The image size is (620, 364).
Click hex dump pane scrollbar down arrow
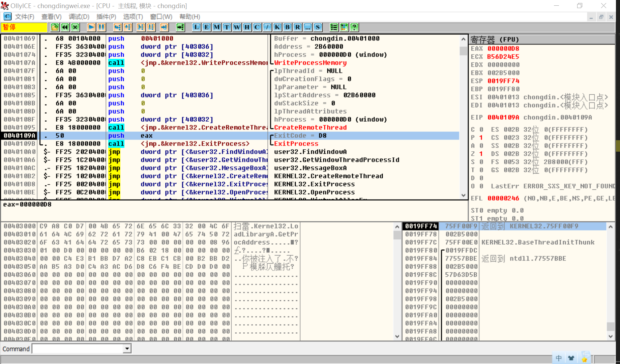pyautogui.click(x=397, y=336)
